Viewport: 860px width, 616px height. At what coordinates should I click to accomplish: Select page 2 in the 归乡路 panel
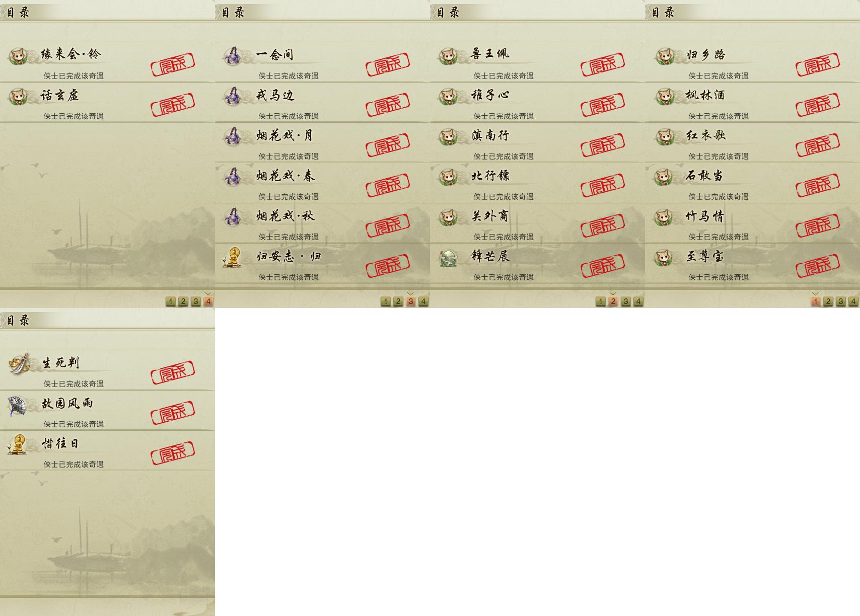(828, 301)
